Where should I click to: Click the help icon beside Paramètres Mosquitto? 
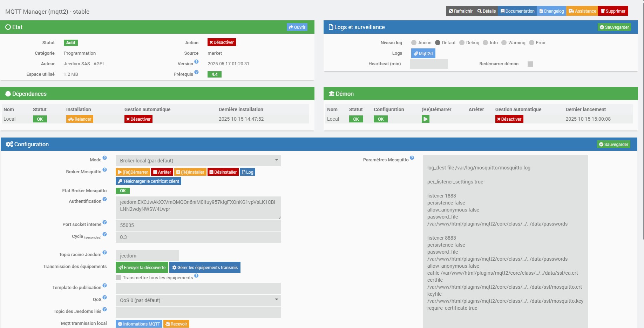point(412,158)
